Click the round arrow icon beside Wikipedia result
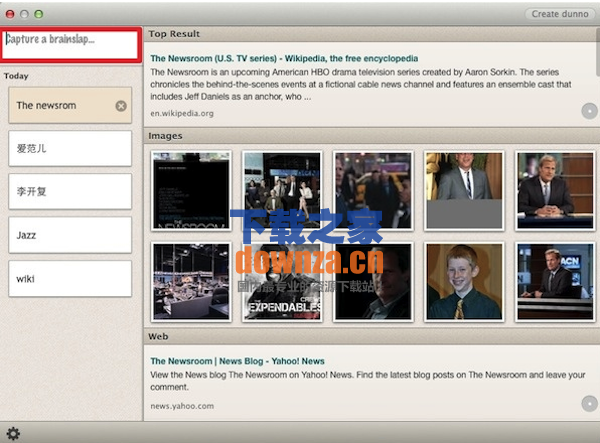The width and height of the screenshot is (600, 443). tap(589, 111)
